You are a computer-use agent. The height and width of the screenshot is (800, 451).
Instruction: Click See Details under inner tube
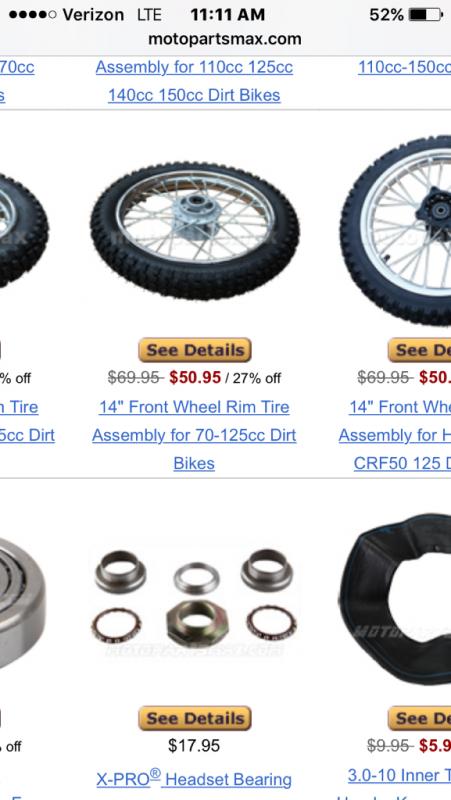[x=419, y=718]
